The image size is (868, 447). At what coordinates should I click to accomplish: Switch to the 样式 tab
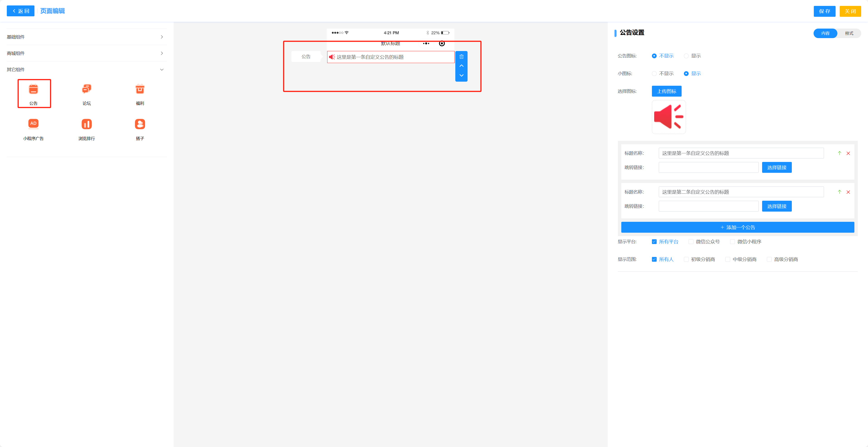[x=849, y=33]
